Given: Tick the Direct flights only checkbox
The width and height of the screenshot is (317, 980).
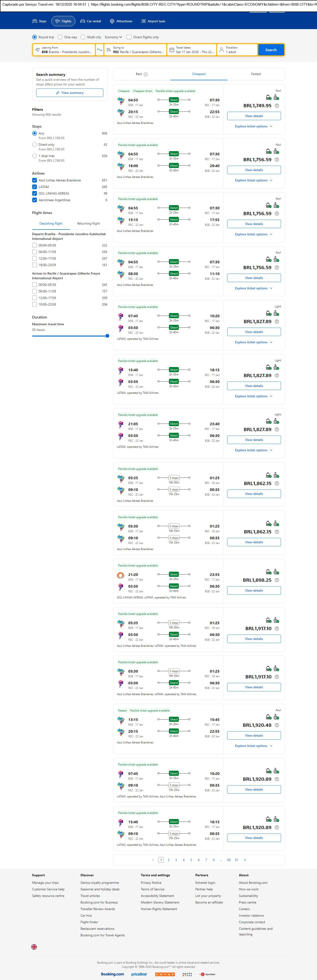Looking at the screenshot, I should pyautogui.click(x=129, y=37).
